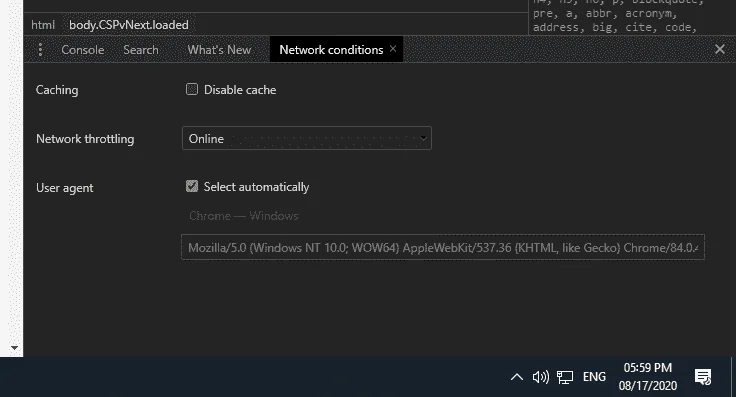Click the Mozilla/5.0 user agent string field
Screen dimensions: 736x397
(x=443, y=247)
